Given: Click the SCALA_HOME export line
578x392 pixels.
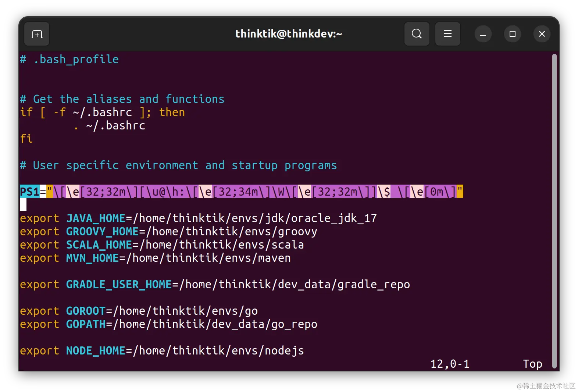Looking at the screenshot, I should point(162,245).
